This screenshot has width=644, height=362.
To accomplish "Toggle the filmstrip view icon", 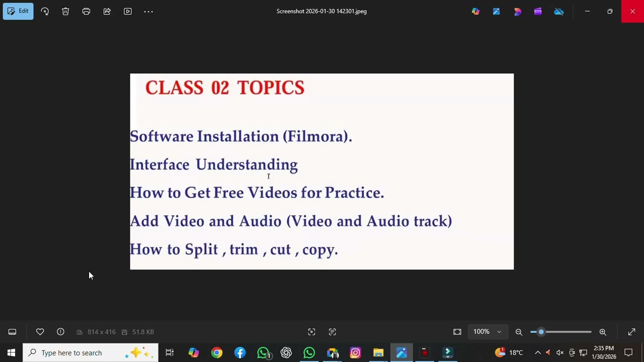I will 12,332.
